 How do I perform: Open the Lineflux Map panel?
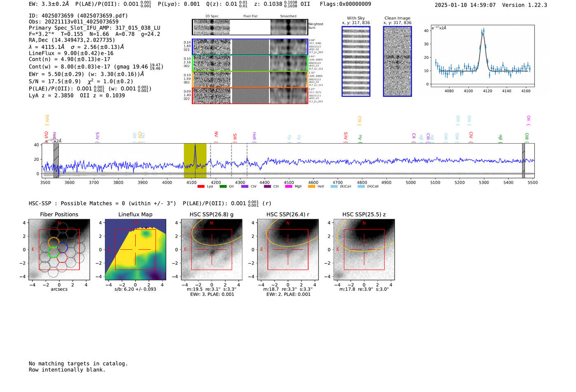tap(135, 250)
